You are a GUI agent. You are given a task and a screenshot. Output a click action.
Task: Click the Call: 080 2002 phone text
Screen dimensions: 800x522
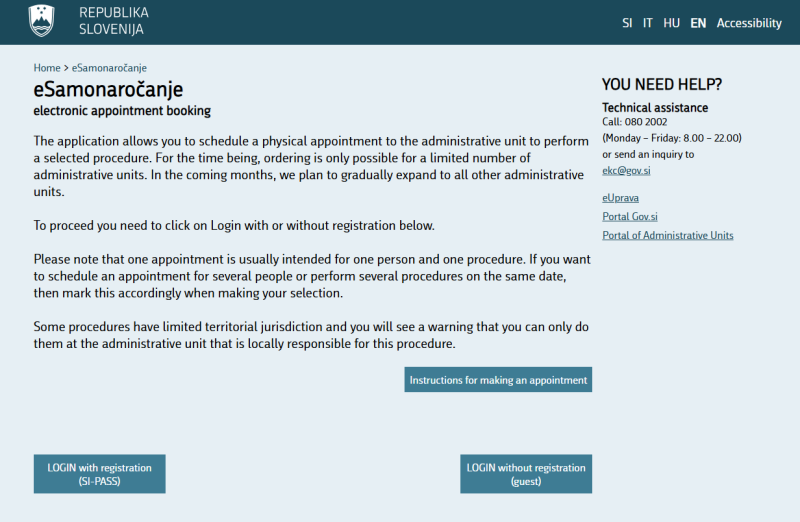point(635,122)
